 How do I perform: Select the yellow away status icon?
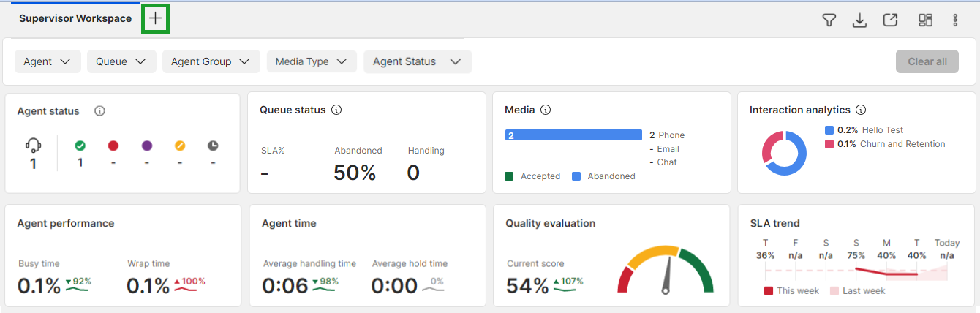tap(180, 146)
